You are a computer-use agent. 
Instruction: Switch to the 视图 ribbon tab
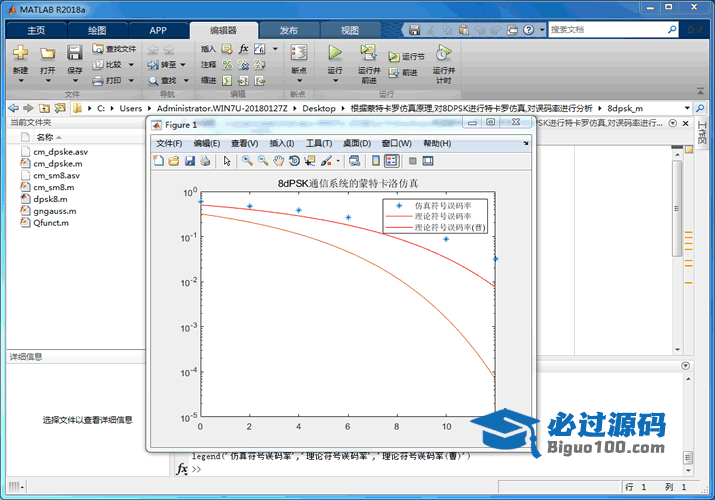pos(350,31)
